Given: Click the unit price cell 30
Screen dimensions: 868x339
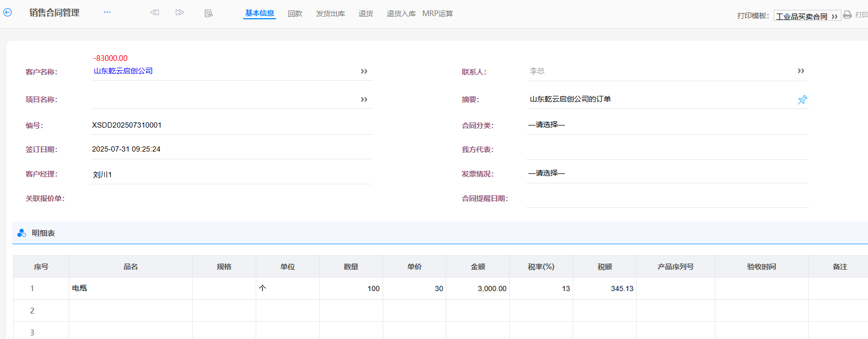Looking at the screenshot, I should pos(414,288).
